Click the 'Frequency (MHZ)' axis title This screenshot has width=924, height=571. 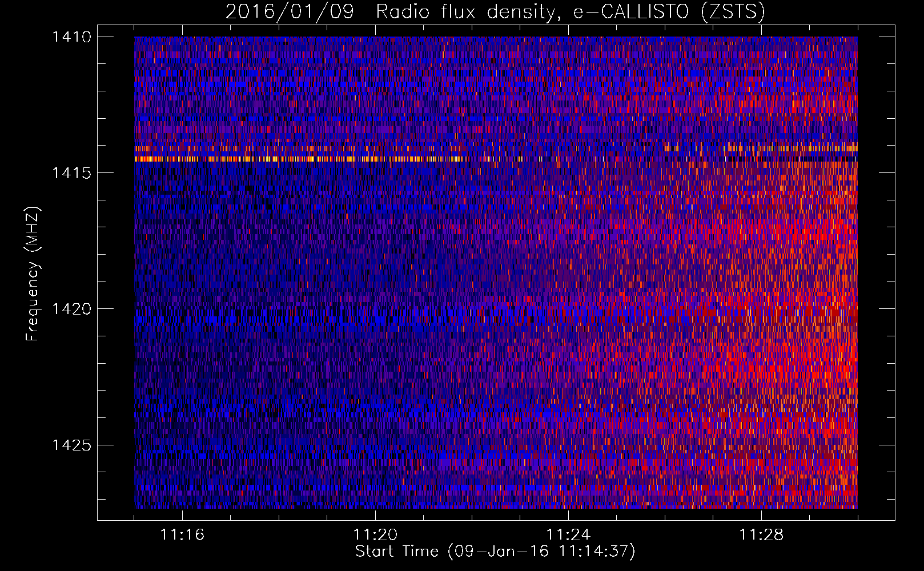33,274
